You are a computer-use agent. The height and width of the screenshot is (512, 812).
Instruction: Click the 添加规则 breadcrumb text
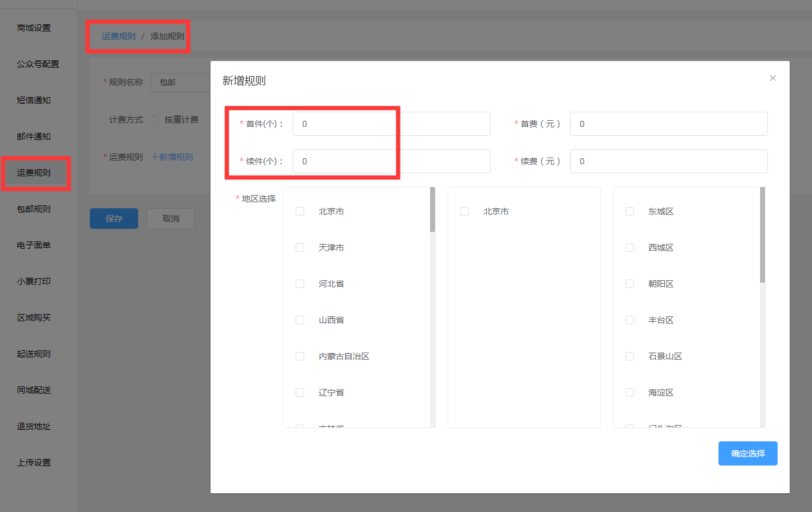pyautogui.click(x=168, y=36)
